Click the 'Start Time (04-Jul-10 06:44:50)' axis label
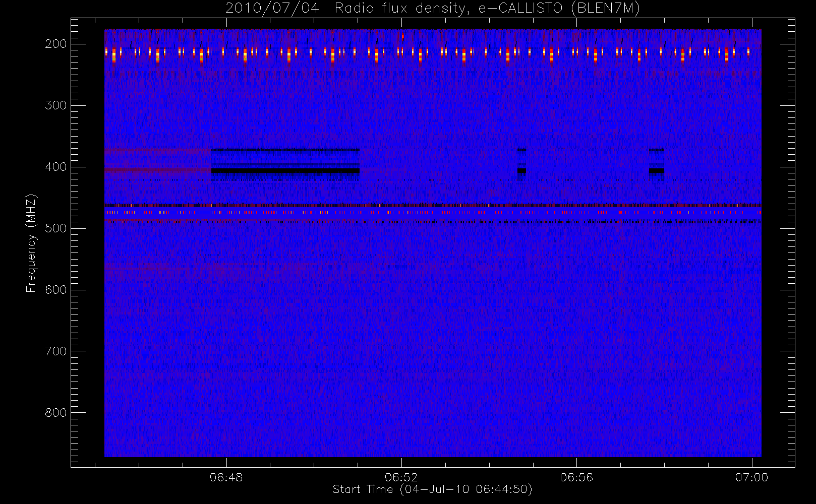The image size is (816, 504). [432, 489]
